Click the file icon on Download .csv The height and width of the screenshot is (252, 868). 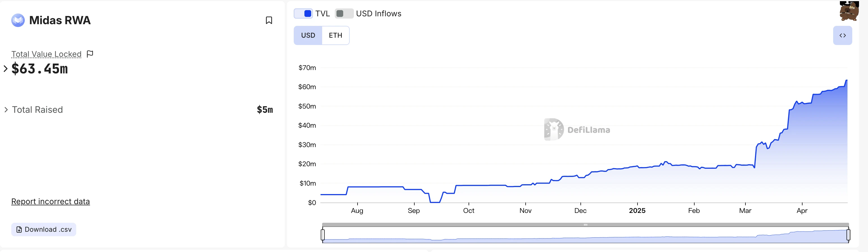[x=19, y=230]
